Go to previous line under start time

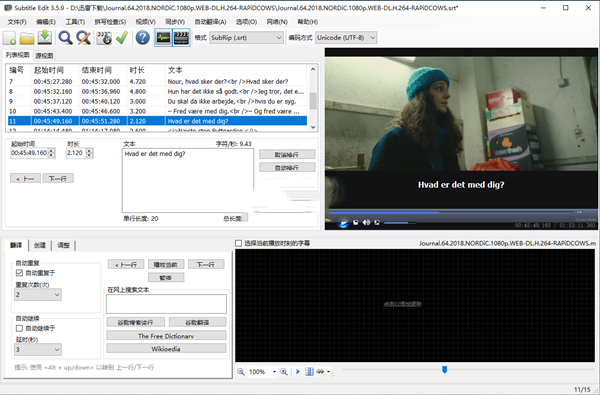pos(25,178)
